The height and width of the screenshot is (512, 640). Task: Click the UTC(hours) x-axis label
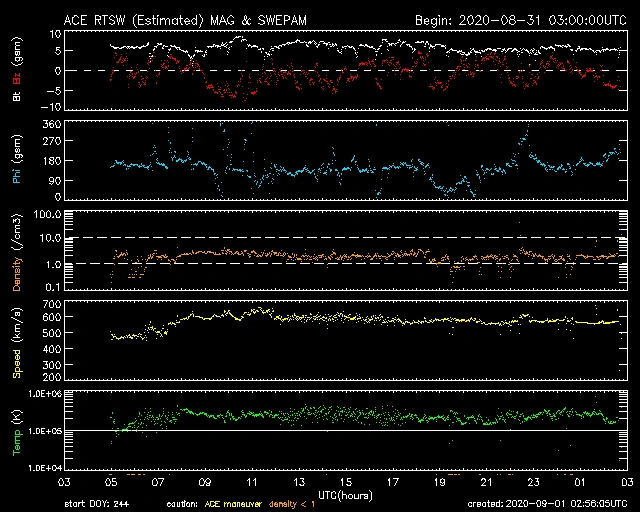(347, 494)
